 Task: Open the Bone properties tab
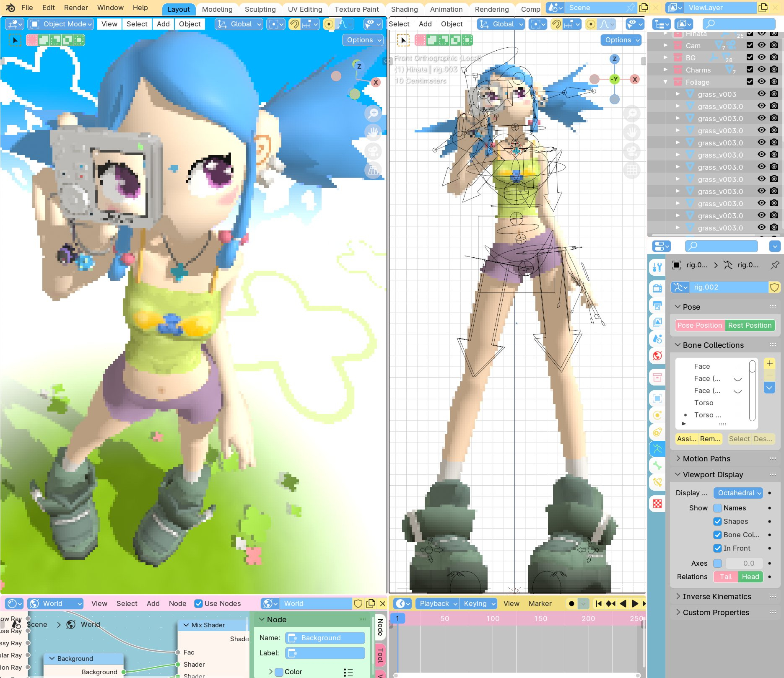point(657,466)
